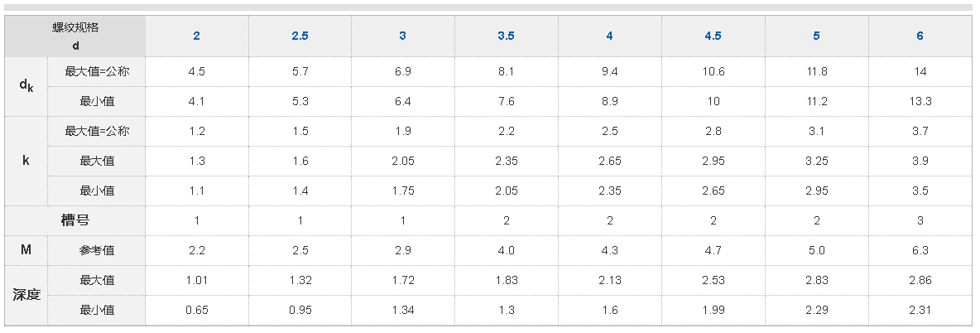Open the 3.5 thread size header link

(x=506, y=36)
